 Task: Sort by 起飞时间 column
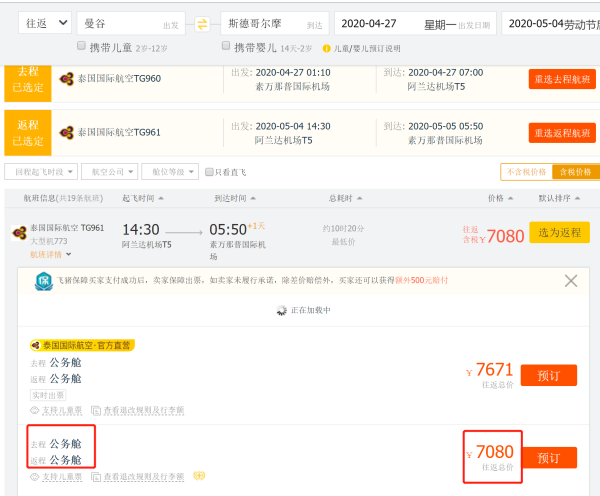[x=142, y=198]
